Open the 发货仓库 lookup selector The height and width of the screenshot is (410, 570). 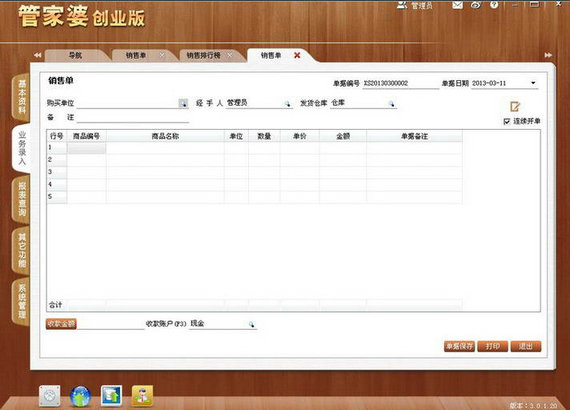pyautogui.click(x=391, y=104)
